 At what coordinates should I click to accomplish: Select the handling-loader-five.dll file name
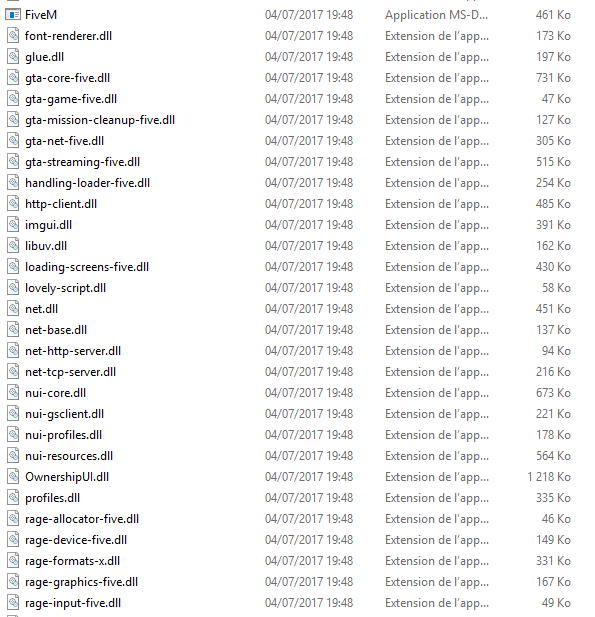87,183
